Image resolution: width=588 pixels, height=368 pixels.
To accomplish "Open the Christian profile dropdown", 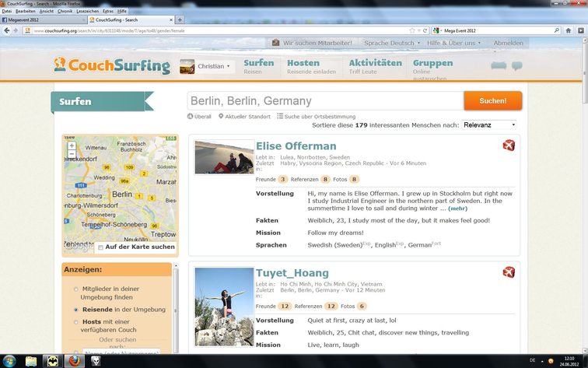I will click(x=206, y=67).
